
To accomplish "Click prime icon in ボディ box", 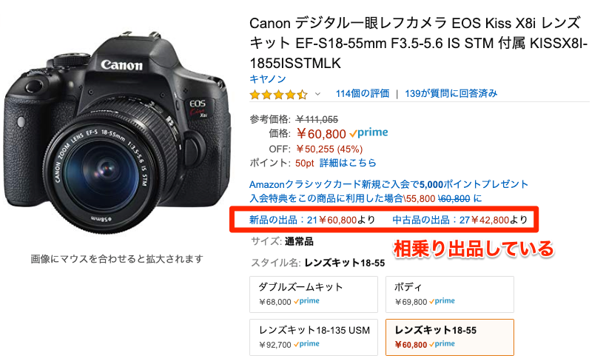I will click(x=442, y=301).
